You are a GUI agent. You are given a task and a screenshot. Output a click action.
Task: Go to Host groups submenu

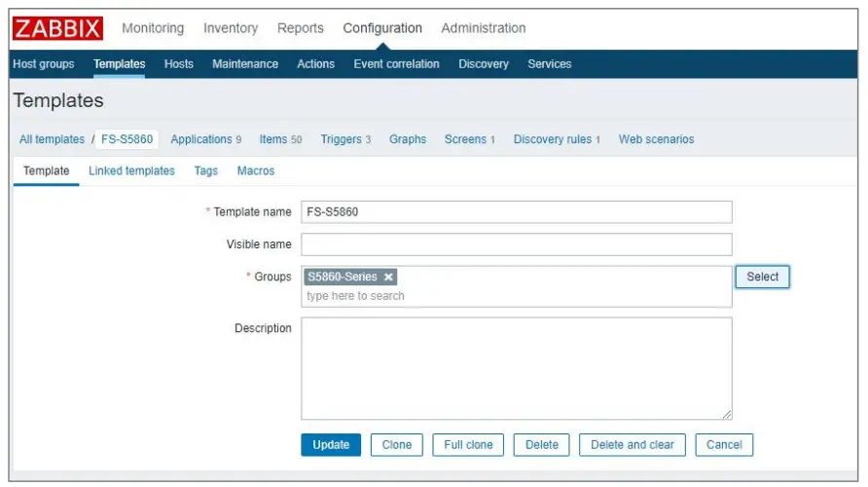44,63
